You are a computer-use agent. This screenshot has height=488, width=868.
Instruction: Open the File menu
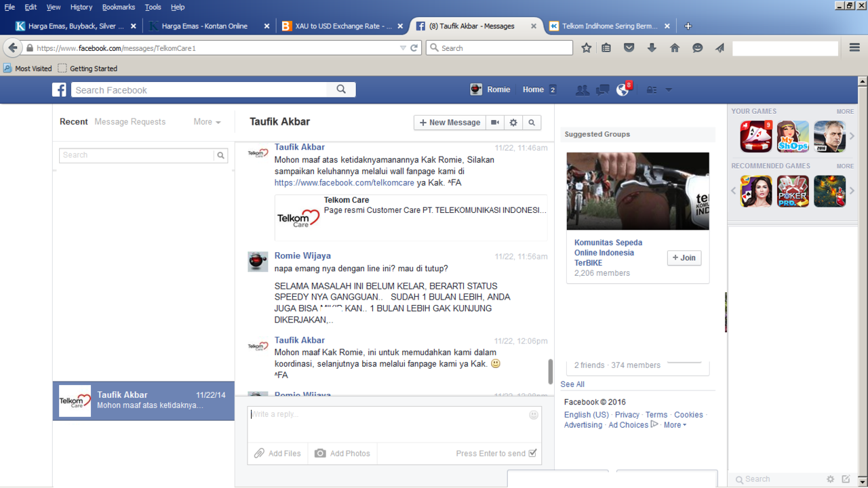point(9,7)
